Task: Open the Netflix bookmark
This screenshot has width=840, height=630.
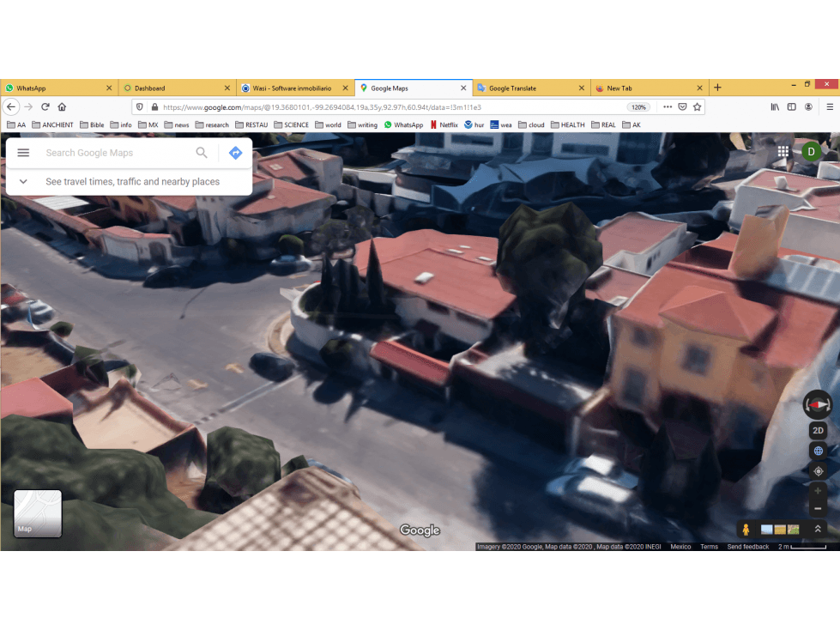Action: pos(444,124)
